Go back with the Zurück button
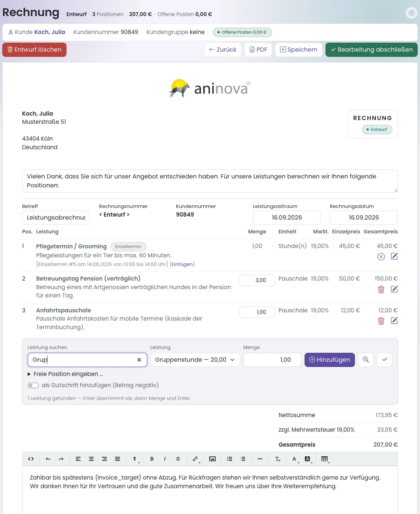Screen dimensions: 420x514 point(223,50)
